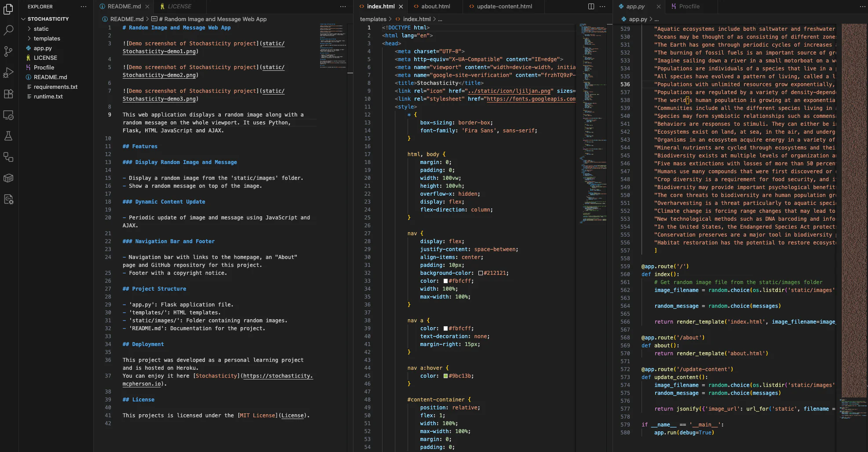This screenshot has height=452, width=868.
Task: Open more actions for the README editor group
Action: (343, 7)
